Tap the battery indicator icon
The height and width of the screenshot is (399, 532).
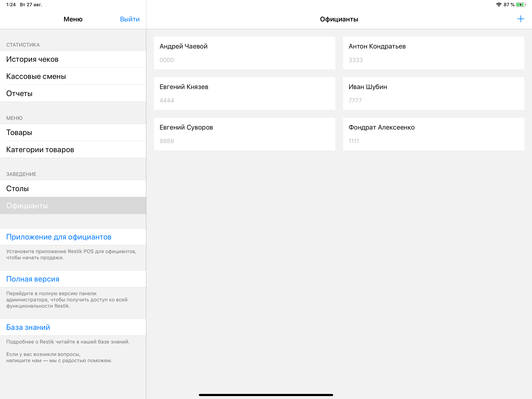(521, 5)
